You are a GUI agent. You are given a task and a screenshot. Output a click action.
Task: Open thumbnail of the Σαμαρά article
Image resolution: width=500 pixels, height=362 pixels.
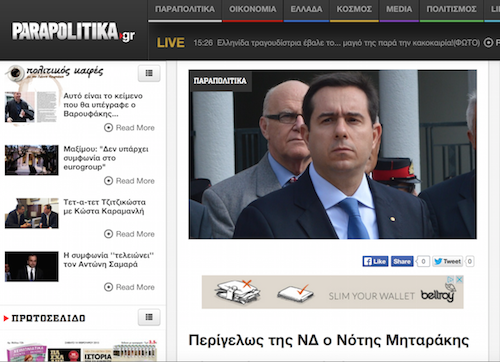[x=32, y=267]
